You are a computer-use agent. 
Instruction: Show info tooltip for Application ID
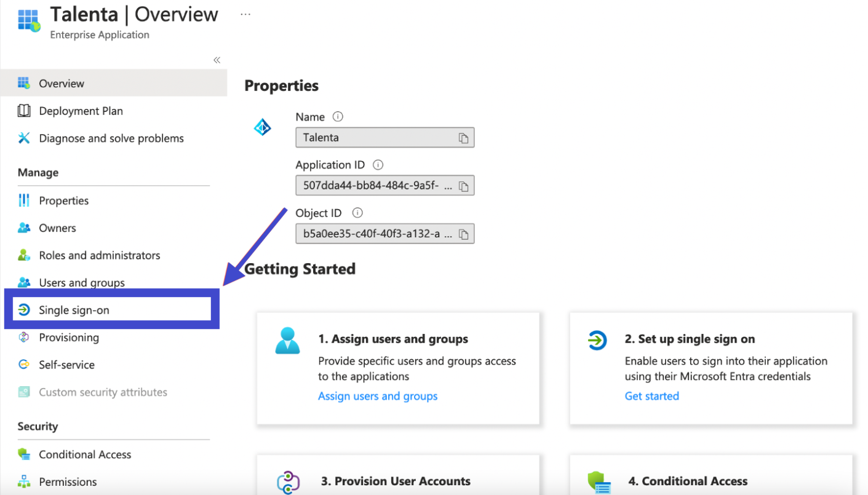click(378, 165)
